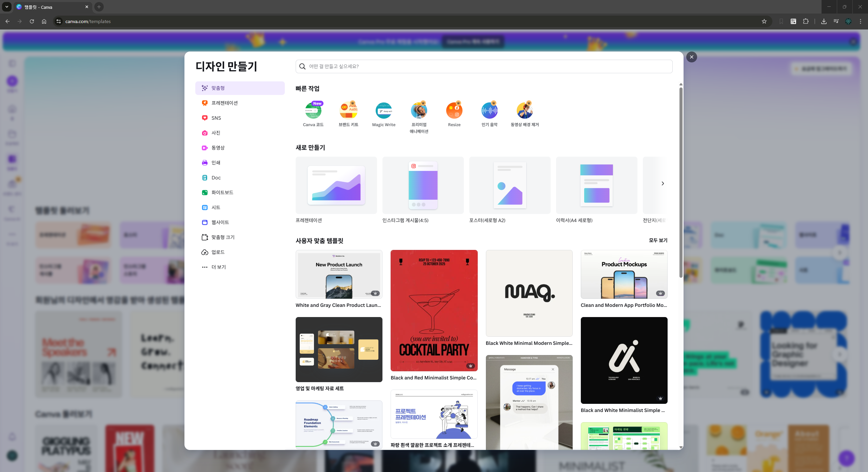The width and height of the screenshot is (868, 472).
Task: Open the 동영상 배경 제거 icon
Action: [525, 111]
